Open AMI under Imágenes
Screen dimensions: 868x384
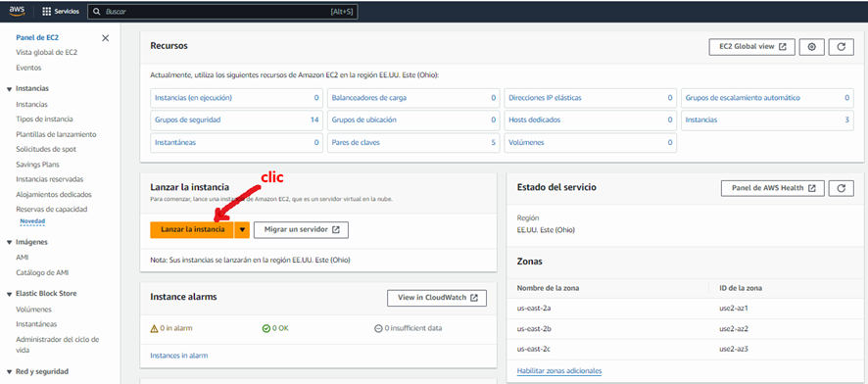coord(23,258)
